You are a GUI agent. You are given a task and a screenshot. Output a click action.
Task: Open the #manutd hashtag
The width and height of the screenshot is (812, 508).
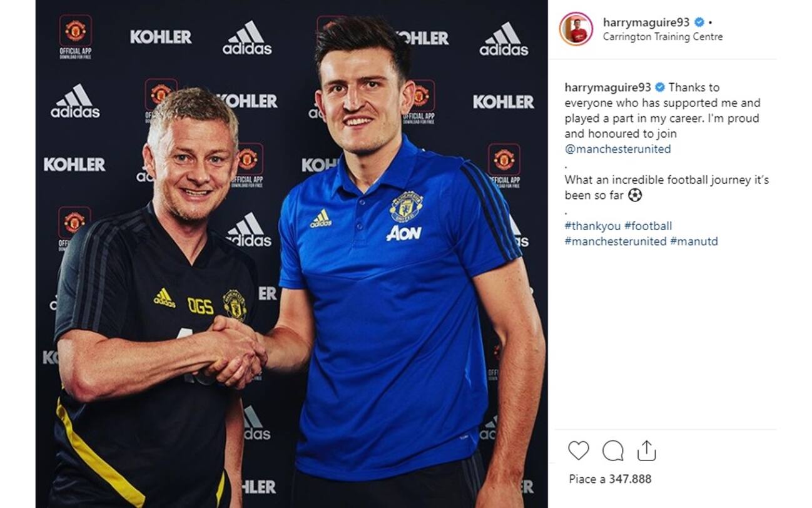[x=694, y=241]
